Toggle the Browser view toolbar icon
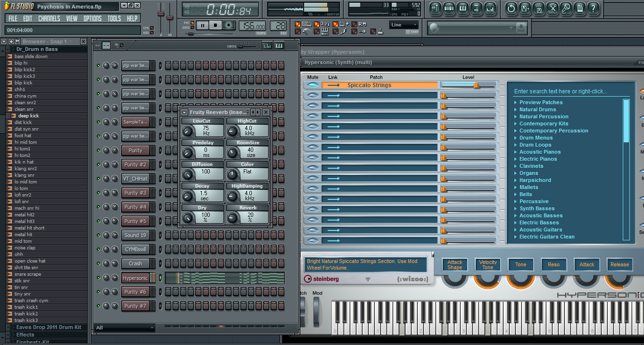Viewport: 644px width, 345px height. (x=476, y=8)
